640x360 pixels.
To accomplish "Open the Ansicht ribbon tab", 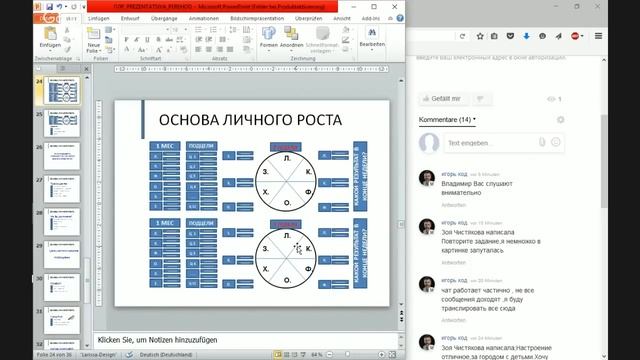I will click(342, 18).
